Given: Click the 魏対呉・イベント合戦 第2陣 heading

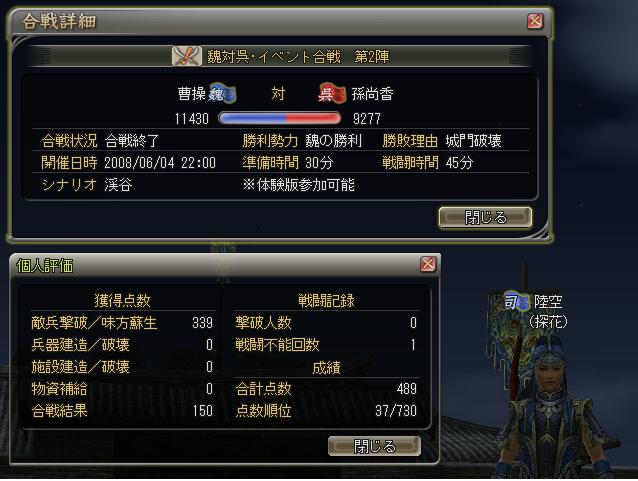Looking at the screenshot, I should tap(298, 57).
